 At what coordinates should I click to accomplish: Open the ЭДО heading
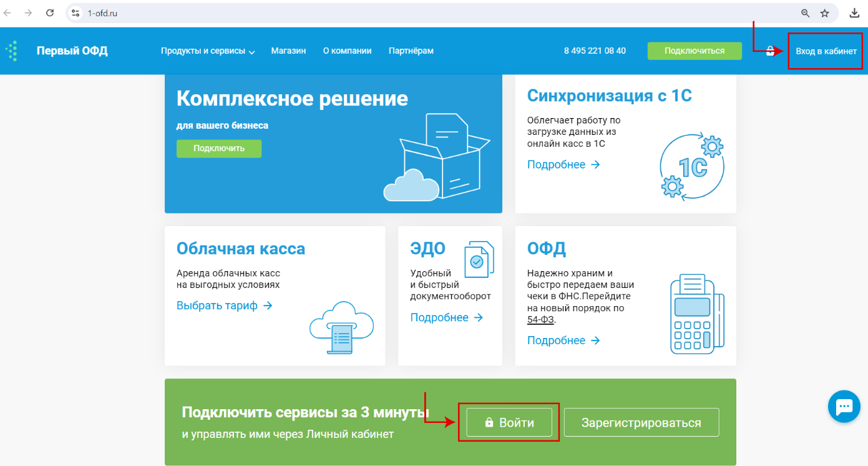(428, 249)
